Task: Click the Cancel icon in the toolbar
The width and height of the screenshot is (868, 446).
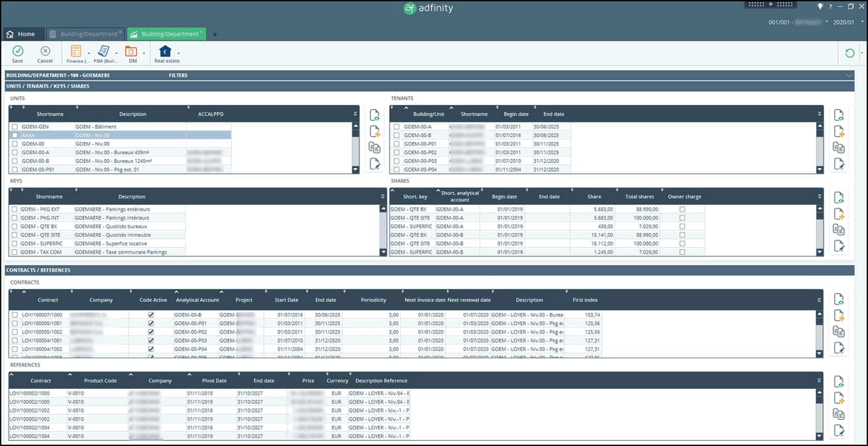Action: click(45, 51)
